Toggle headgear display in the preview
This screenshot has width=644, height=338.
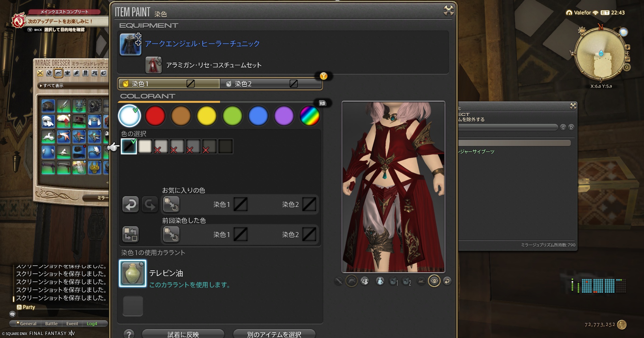coord(352,281)
